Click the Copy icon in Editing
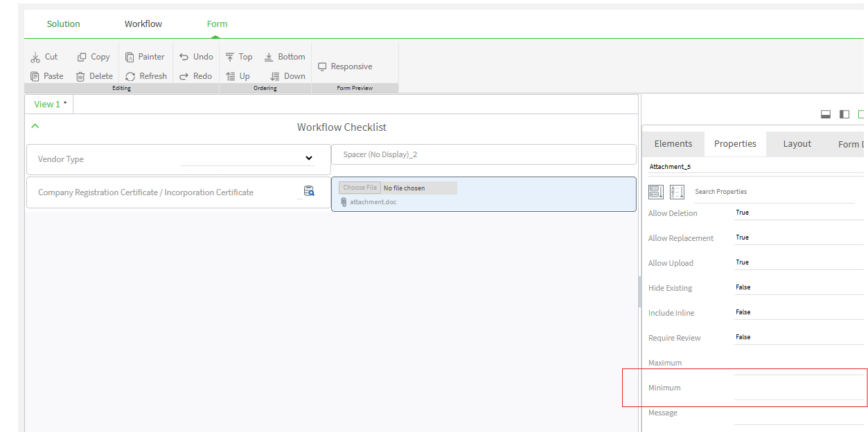868x432 pixels. coord(82,57)
